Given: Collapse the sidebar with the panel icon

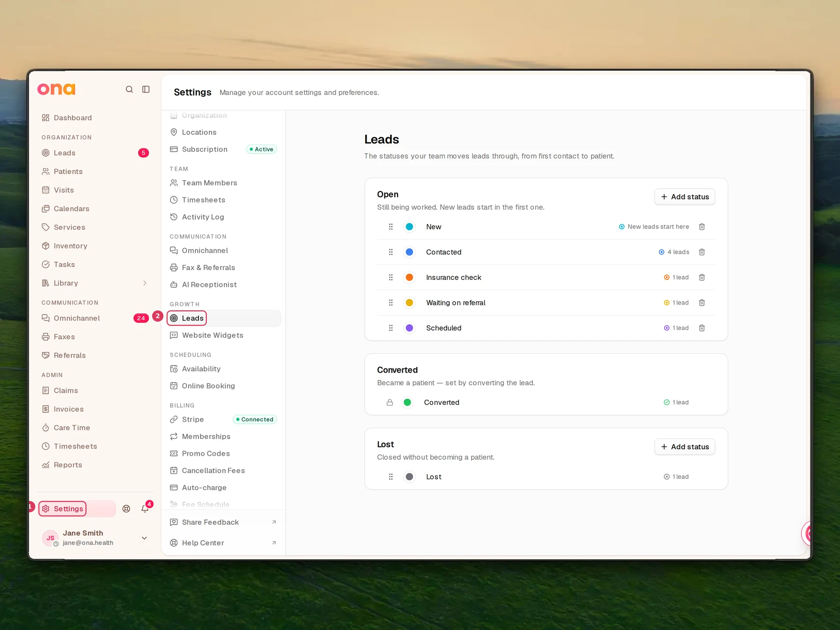Looking at the screenshot, I should click(x=146, y=89).
